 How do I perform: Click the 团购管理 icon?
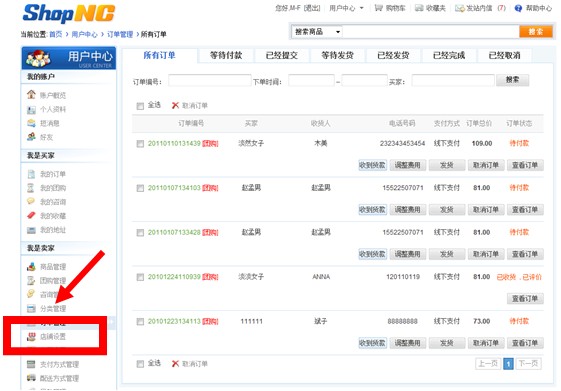(x=31, y=280)
